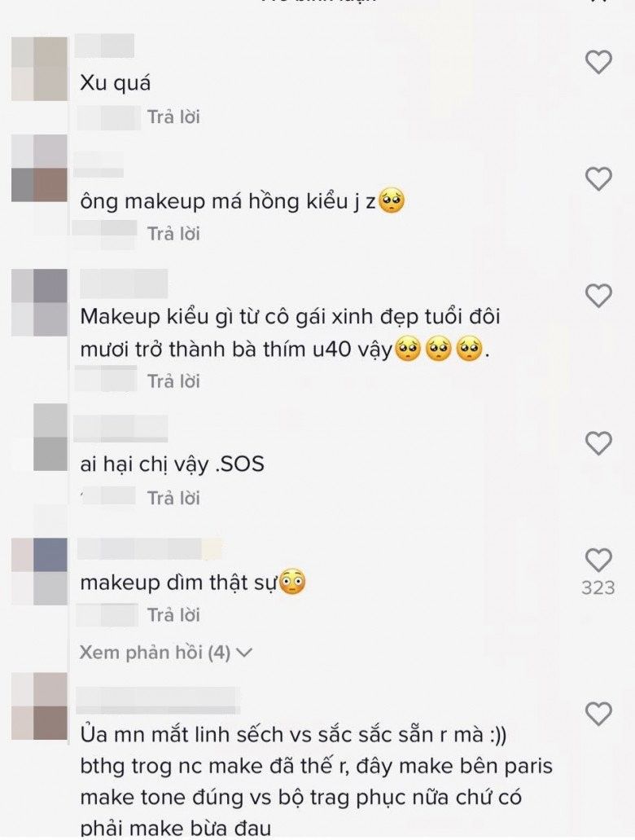Screen dimensions: 635x840
Task: Open avatar of 'Xu quá' commenter
Action: 40,68
